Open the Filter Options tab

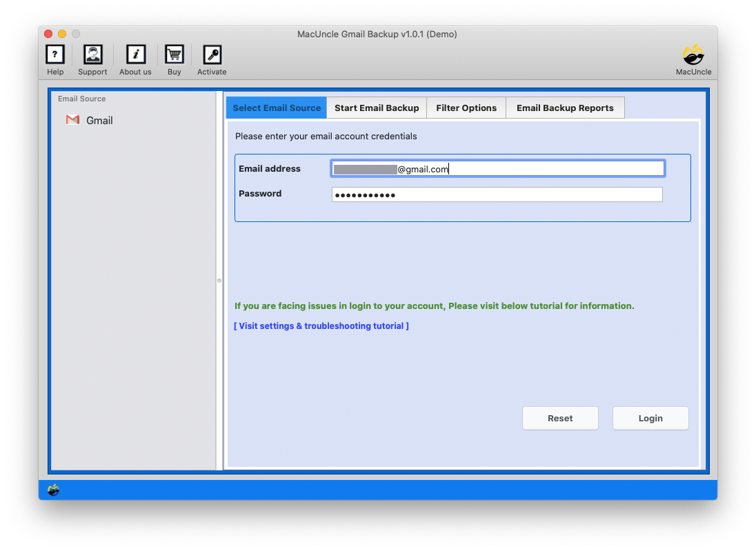pyautogui.click(x=466, y=108)
